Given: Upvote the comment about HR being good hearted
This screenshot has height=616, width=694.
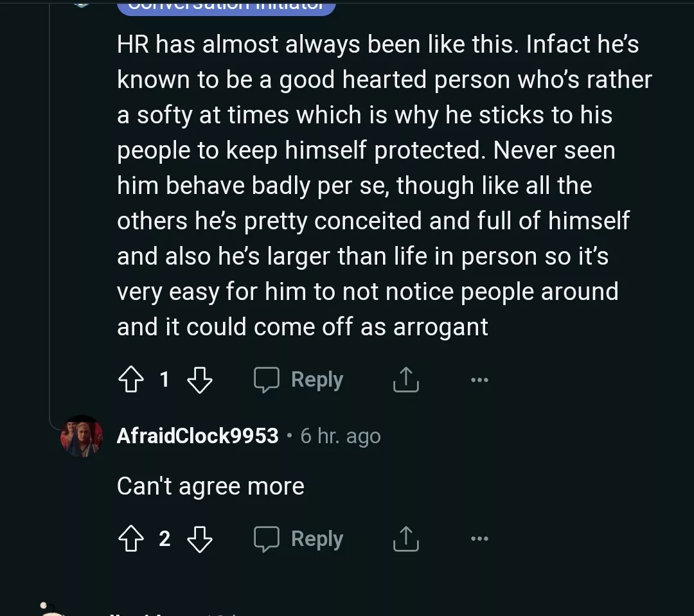Looking at the screenshot, I should click(x=131, y=380).
